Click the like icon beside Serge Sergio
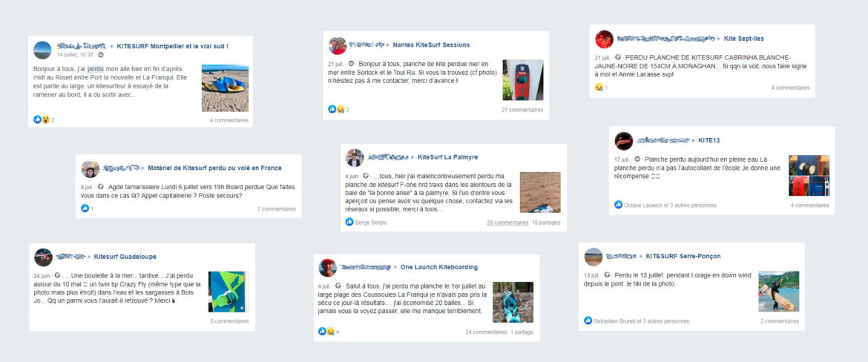 (x=349, y=222)
